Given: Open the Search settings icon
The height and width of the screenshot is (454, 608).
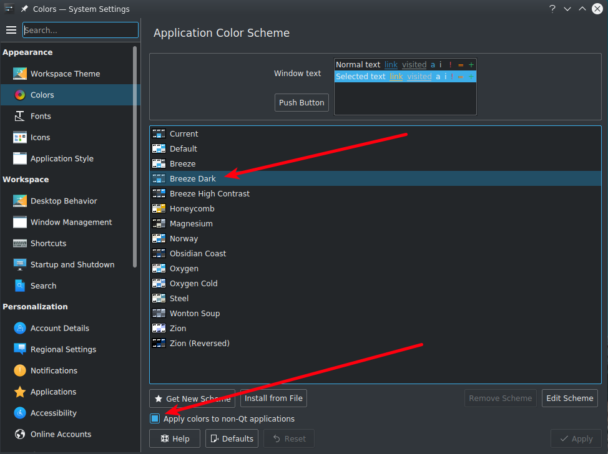Looking at the screenshot, I should pos(20,286).
